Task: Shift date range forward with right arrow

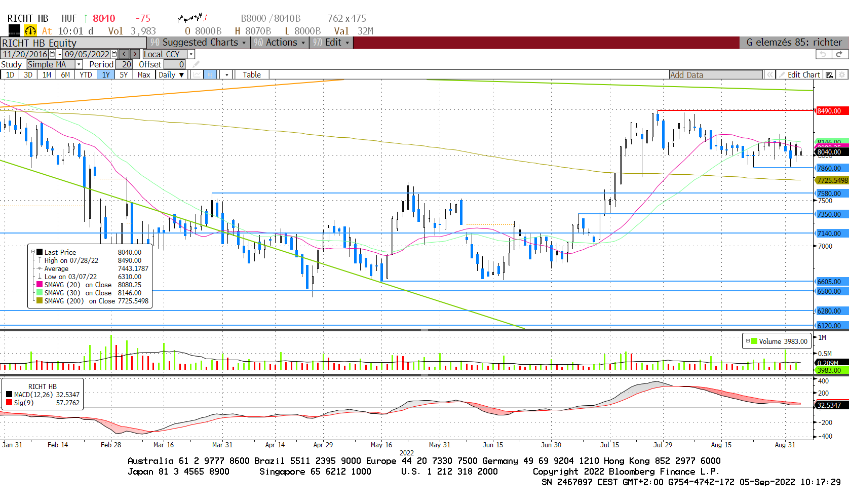Action: (135, 54)
